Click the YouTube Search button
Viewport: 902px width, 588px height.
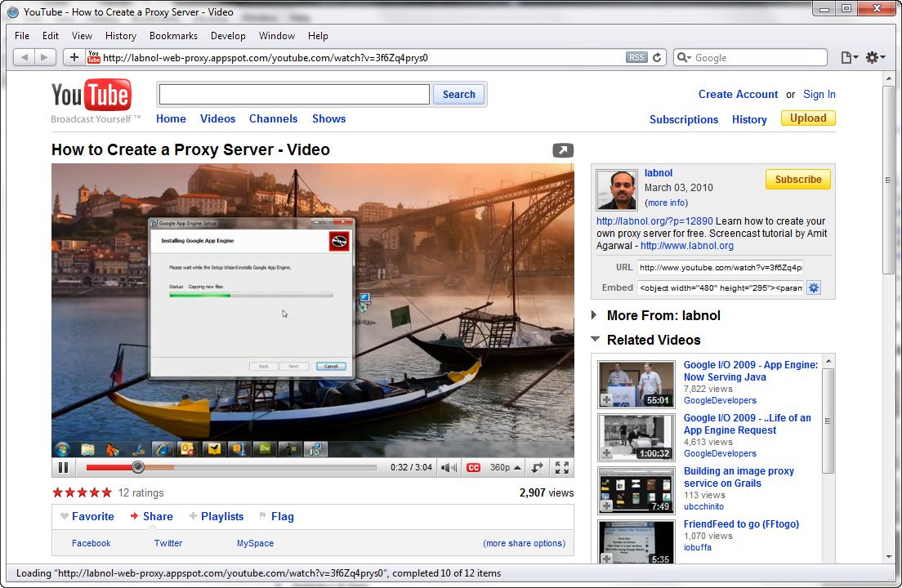(458, 94)
